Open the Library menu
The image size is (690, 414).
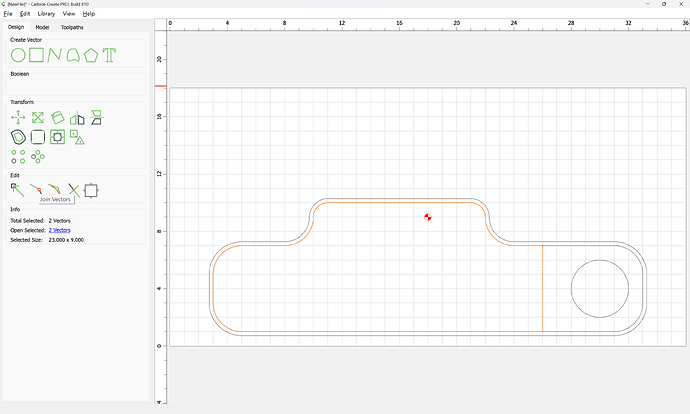46,14
